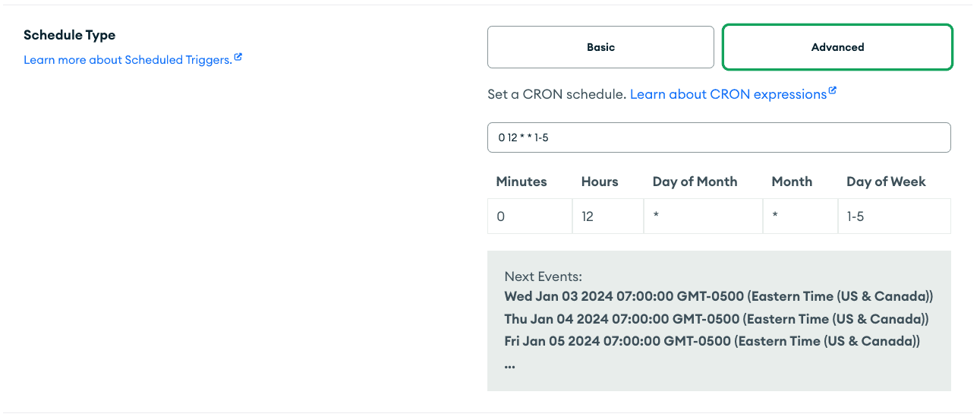Select the Advanced schedule type
980x417 pixels.
[837, 47]
